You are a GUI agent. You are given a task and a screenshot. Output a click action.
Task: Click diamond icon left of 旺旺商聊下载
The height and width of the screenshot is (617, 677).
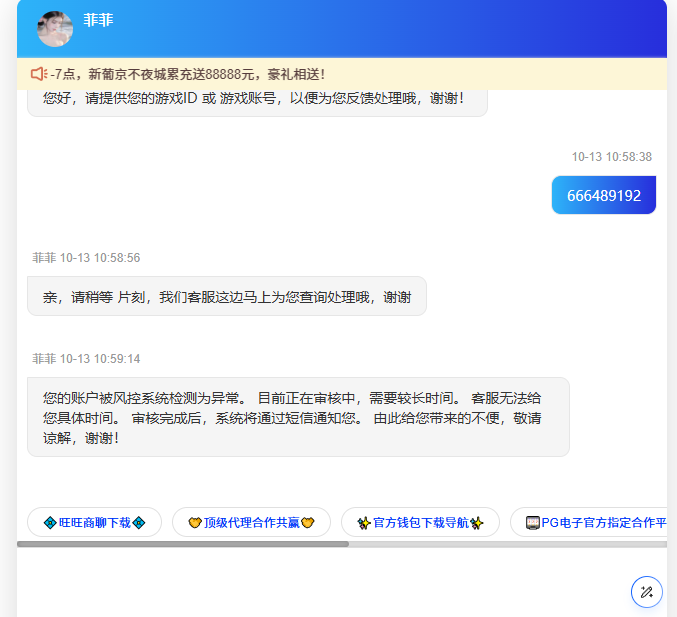pos(49,522)
